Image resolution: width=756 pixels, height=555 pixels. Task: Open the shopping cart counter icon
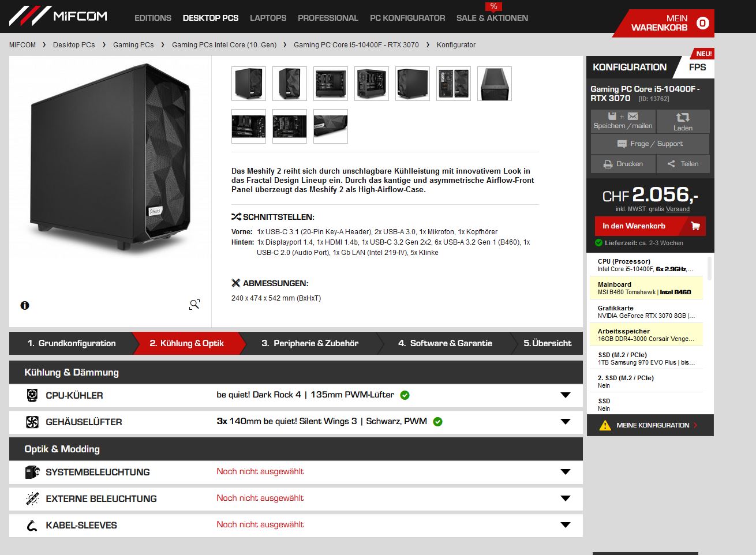pyautogui.click(x=702, y=23)
